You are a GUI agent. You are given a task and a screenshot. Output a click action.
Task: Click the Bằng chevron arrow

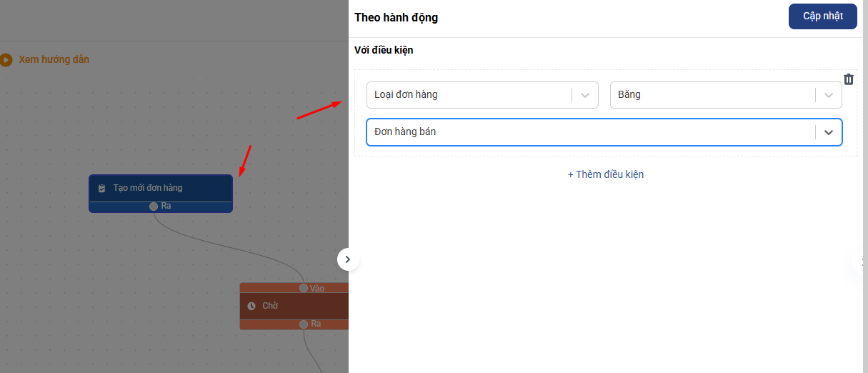pyautogui.click(x=829, y=94)
